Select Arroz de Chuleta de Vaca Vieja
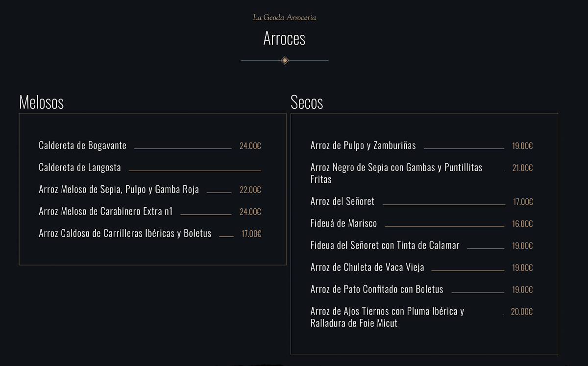Viewport: 588px width, 366px height. click(x=367, y=268)
